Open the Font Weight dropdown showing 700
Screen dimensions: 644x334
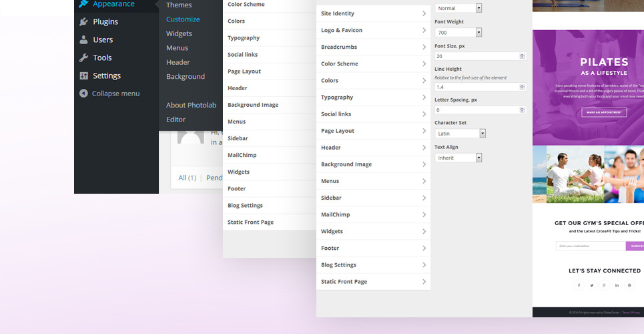[458, 32]
